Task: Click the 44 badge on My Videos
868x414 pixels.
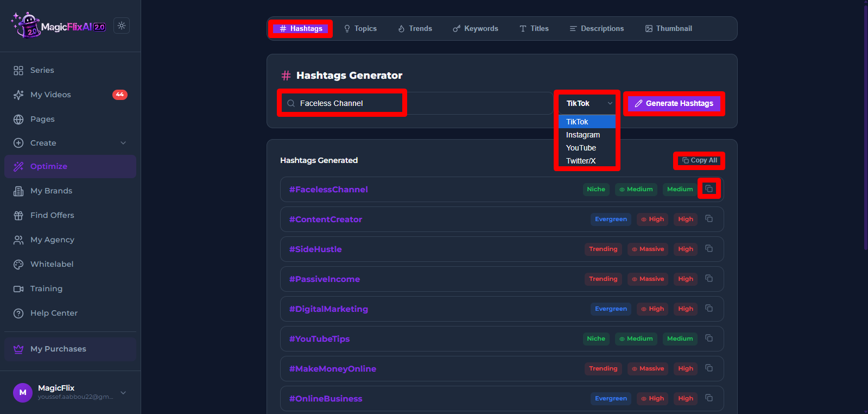Action: [x=120, y=95]
